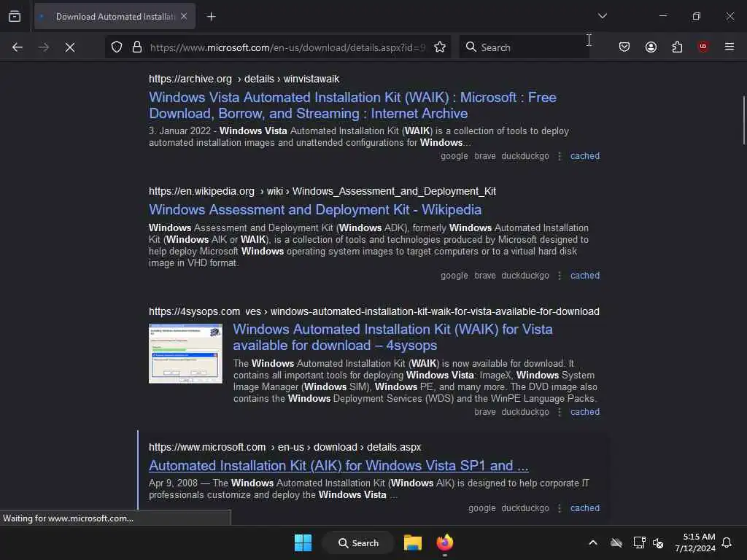Go back to previous page

coord(18,47)
